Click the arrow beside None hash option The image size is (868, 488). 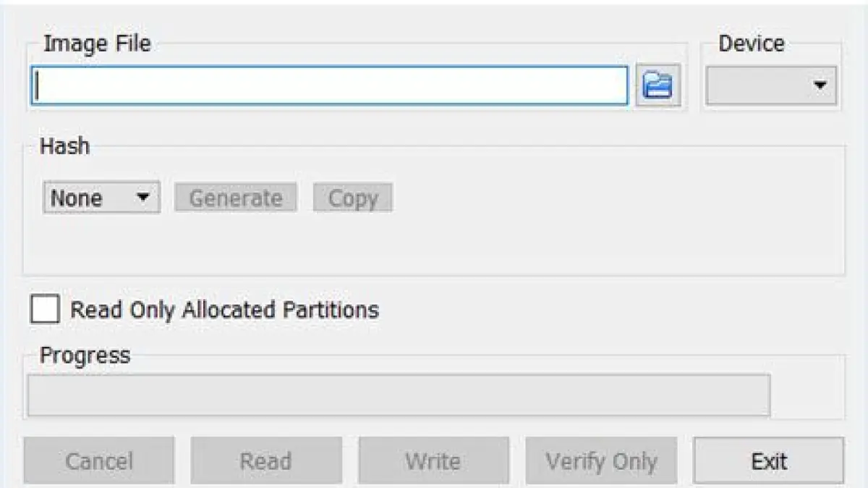143,198
